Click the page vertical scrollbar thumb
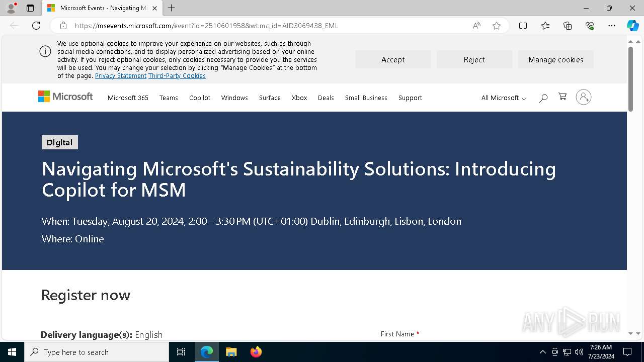Viewport: 644px width, 362px height. tap(630, 79)
